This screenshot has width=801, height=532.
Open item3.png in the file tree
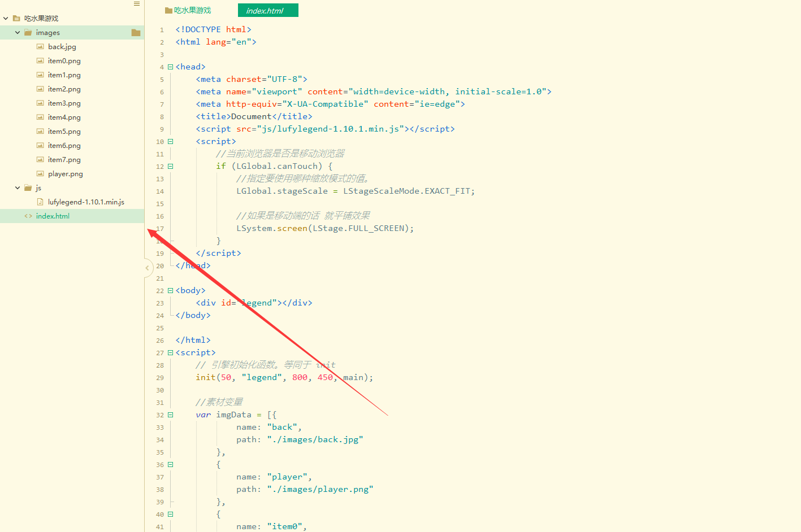(64, 103)
